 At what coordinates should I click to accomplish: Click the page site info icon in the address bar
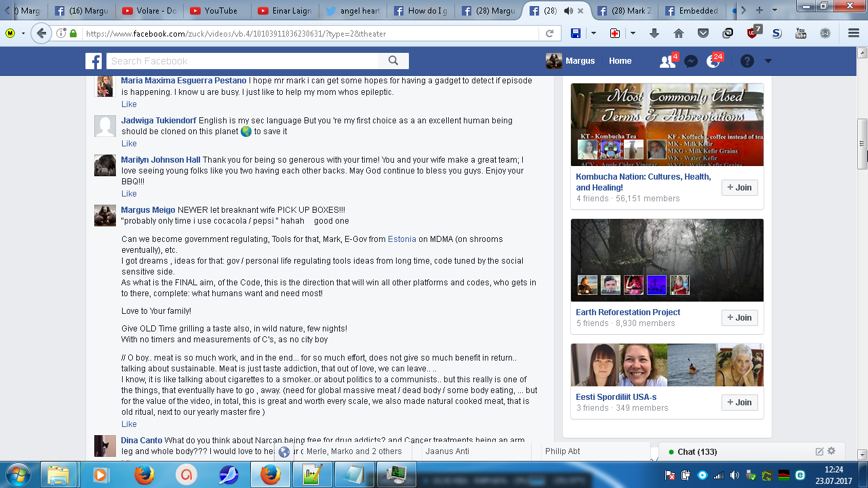click(61, 33)
